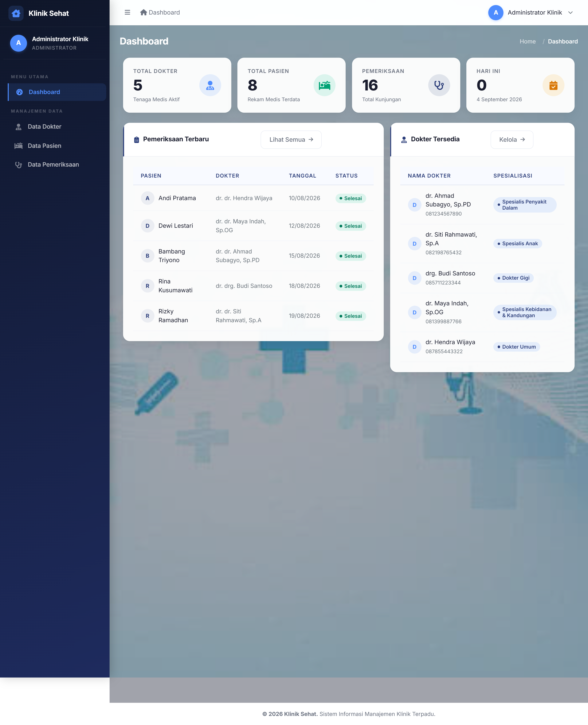Click avatar beside drg. Budi Santoso
This screenshot has width=588, height=725.
[414, 278]
